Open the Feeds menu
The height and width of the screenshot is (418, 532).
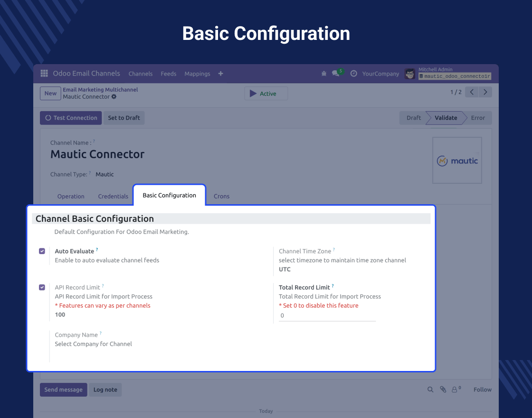pos(169,74)
